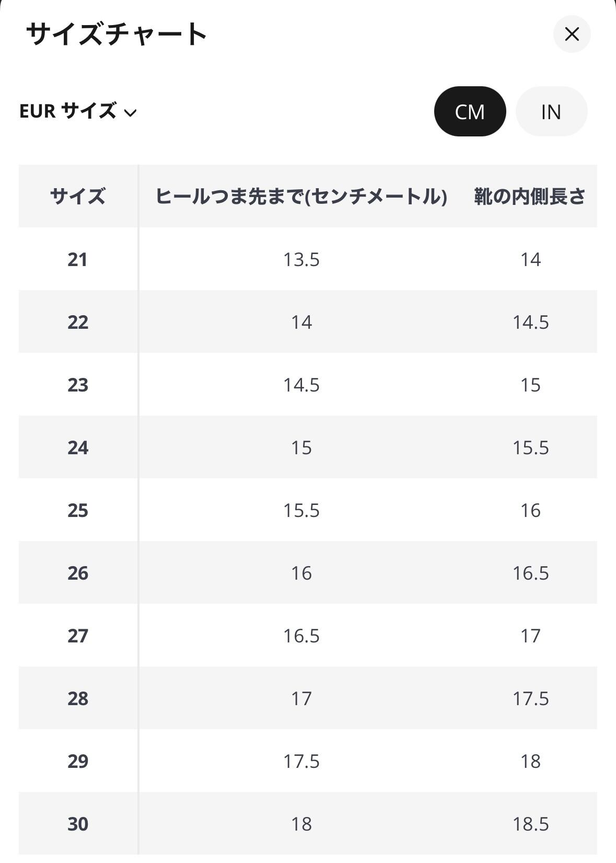Click the 13.5 heel-to-toe value

click(301, 259)
